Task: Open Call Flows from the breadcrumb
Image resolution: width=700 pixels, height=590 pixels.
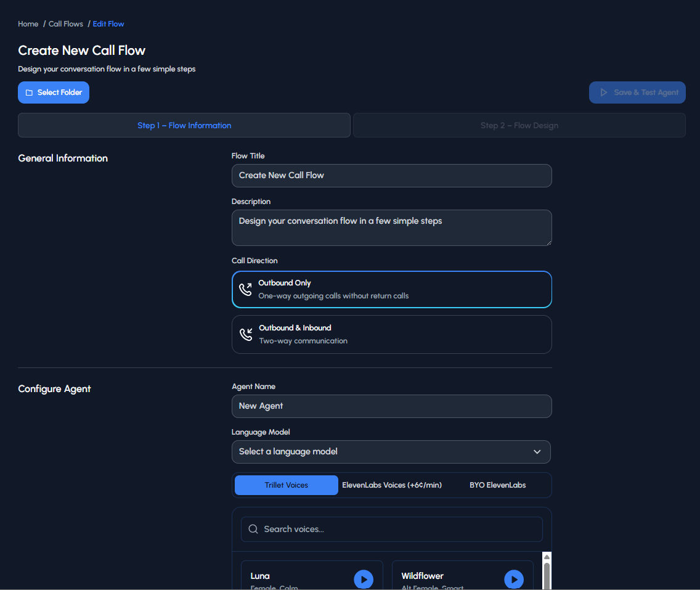Action: pyautogui.click(x=65, y=23)
